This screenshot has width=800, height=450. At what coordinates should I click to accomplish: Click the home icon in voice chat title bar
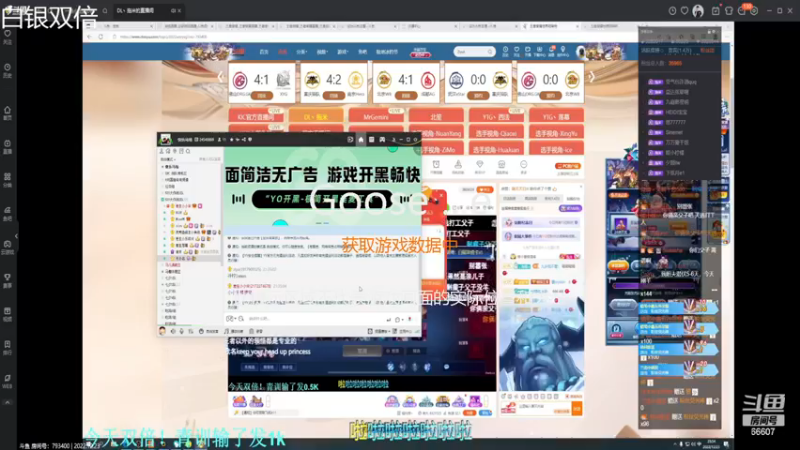tap(361, 139)
